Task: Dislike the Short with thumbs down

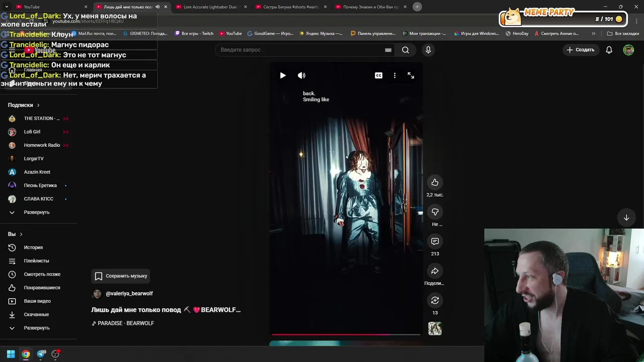Action: pyautogui.click(x=435, y=212)
